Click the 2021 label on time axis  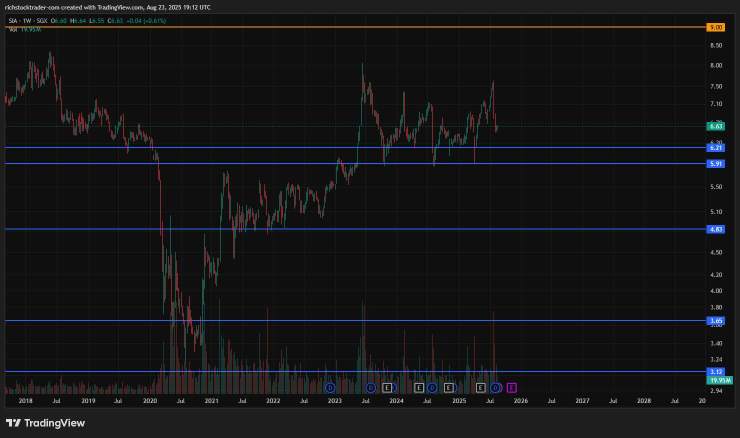click(211, 401)
